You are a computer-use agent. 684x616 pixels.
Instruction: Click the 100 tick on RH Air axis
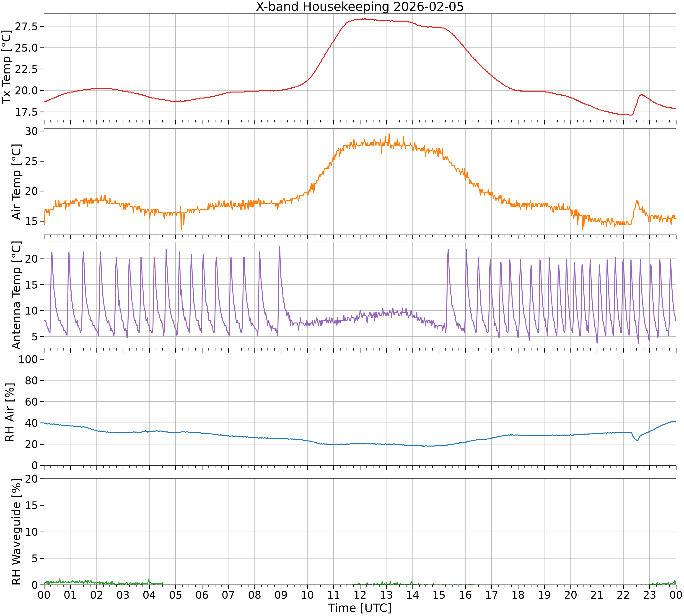point(29,359)
